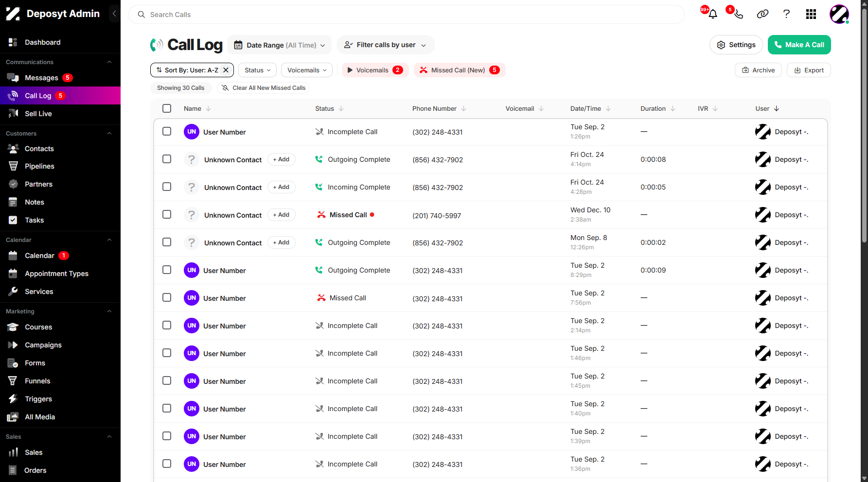The height and width of the screenshot is (482, 868).
Task: Click the Make A Call button
Action: (x=799, y=45)
